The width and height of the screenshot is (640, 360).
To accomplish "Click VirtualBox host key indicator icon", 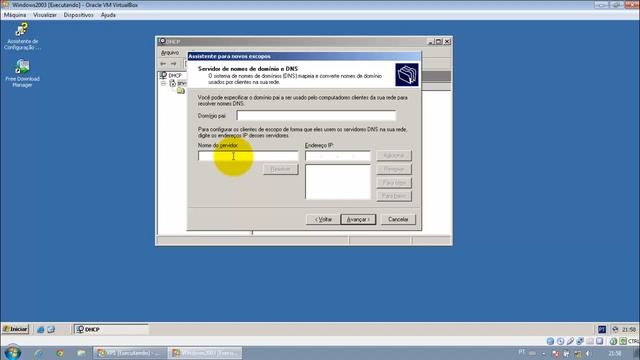I will point(623,341).
